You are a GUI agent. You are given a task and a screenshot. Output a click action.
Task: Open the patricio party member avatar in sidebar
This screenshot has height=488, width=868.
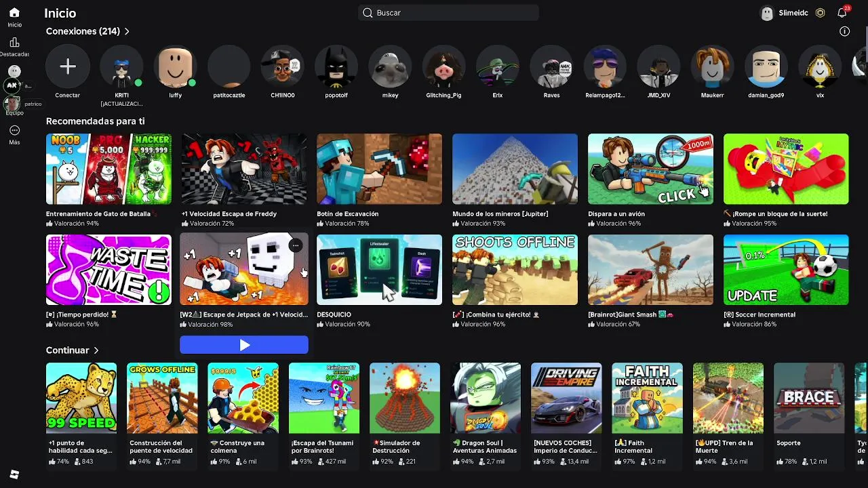click(x=12, y=104)
